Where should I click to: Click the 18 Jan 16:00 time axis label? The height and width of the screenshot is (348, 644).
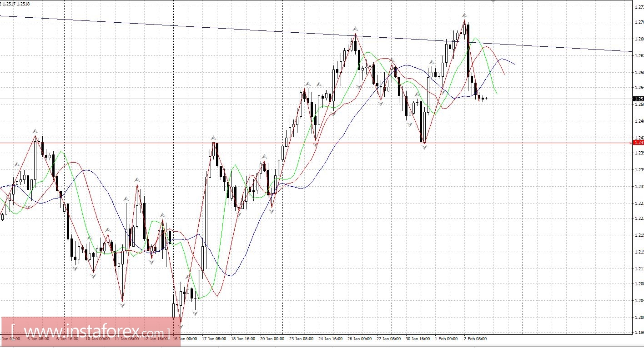tap(242, 339)
